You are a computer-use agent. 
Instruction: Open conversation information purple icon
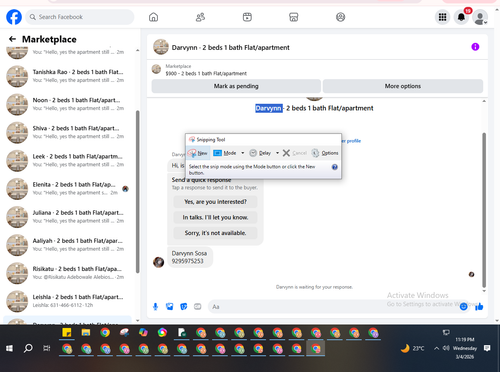pos(475,47)
